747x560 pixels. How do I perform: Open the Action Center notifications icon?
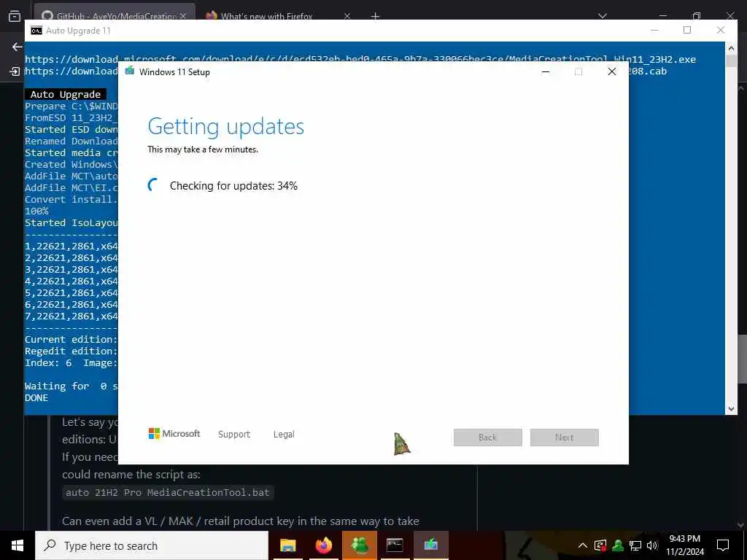[723, 545]
